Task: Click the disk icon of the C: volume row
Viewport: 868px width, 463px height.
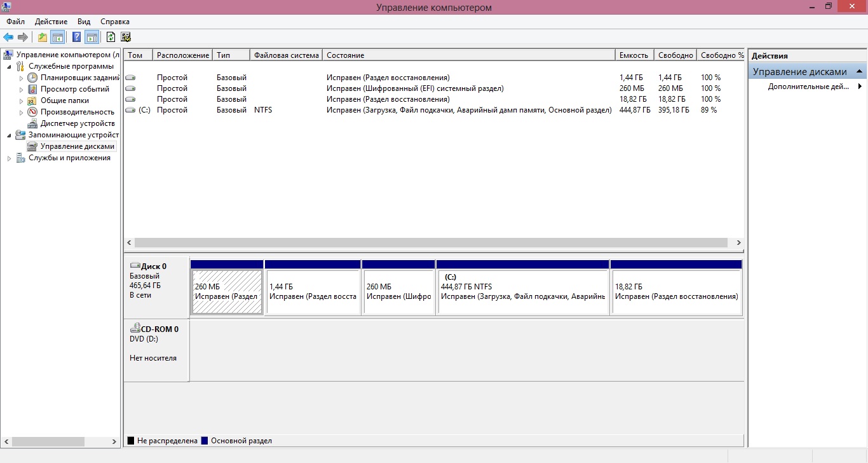Action: coord(130,110)
